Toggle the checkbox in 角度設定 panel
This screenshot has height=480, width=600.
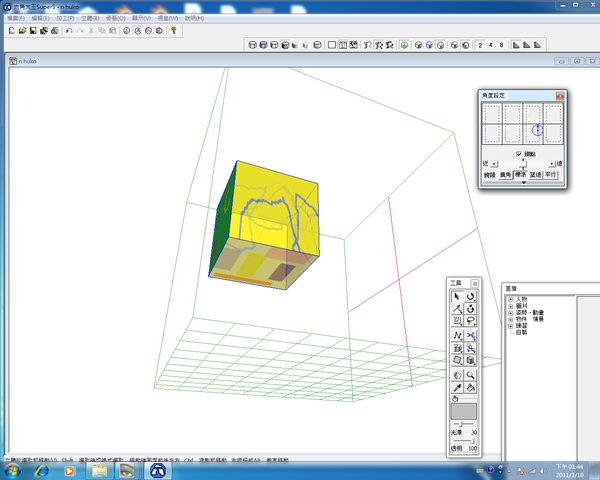pyautogui.click(x=520, y=154)
